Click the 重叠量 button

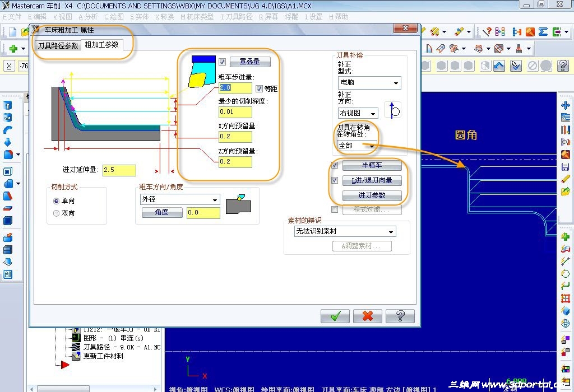[x=250, y=62]
